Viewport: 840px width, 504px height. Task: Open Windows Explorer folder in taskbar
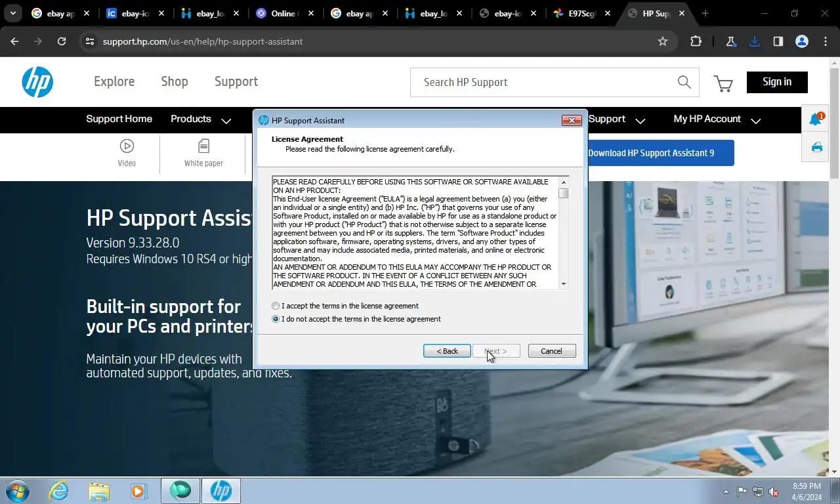[99, 491]
